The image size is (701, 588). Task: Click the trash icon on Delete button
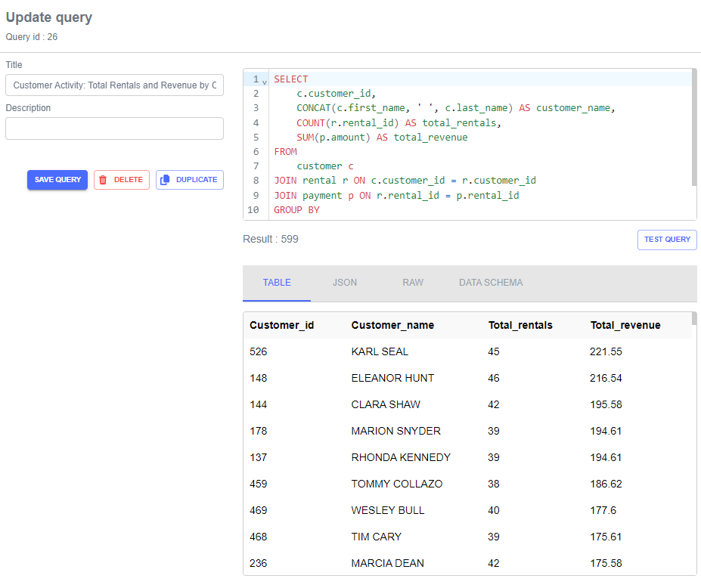(x=104, y=180)
